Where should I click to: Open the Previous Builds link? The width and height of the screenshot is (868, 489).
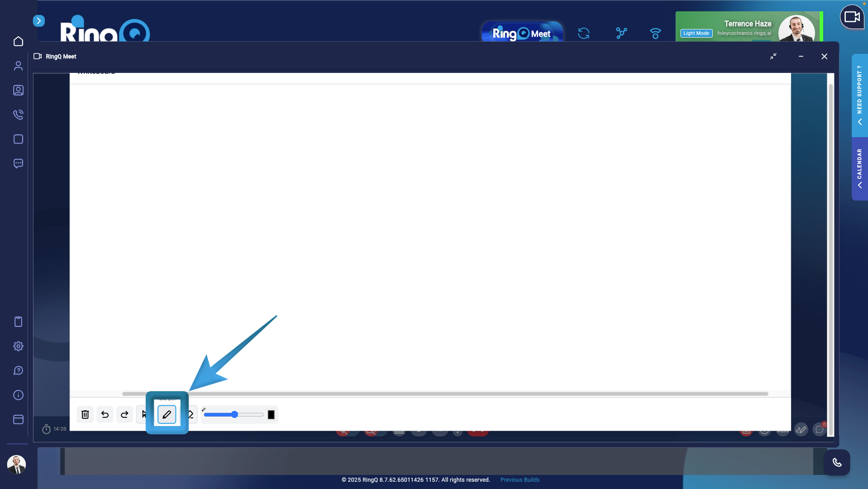(520, 479)
